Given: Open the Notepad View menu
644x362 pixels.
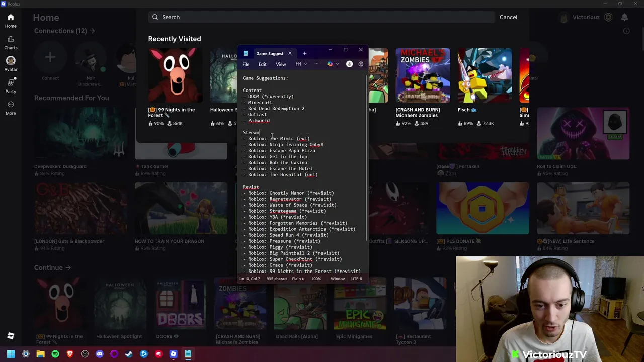Looking at the screenshot, I should [x=281, y=64].
